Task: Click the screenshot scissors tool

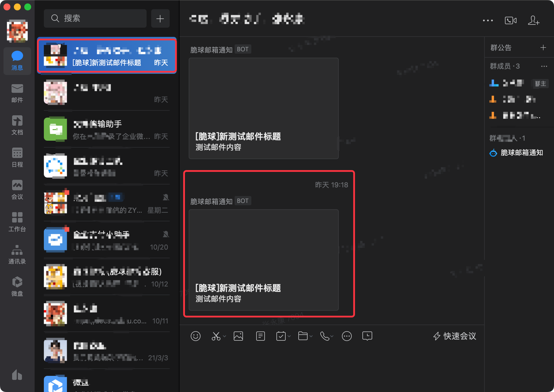Action: [216, 336]
